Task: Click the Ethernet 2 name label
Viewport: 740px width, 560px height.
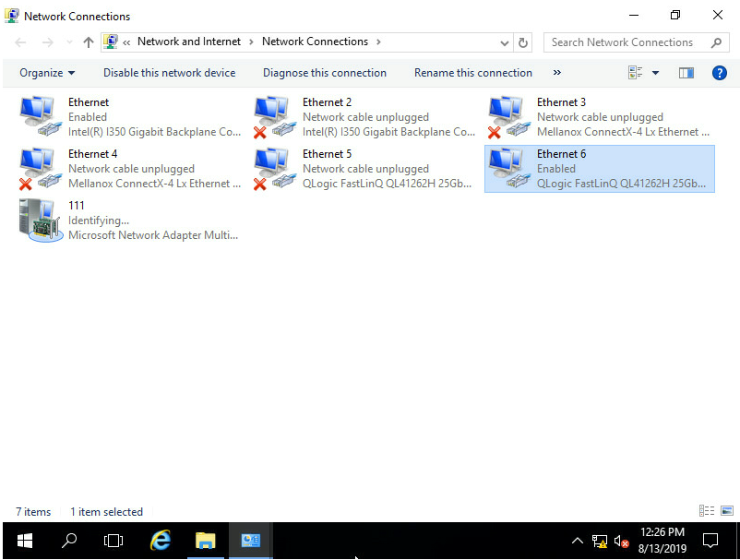Action: tap(327, 101)
